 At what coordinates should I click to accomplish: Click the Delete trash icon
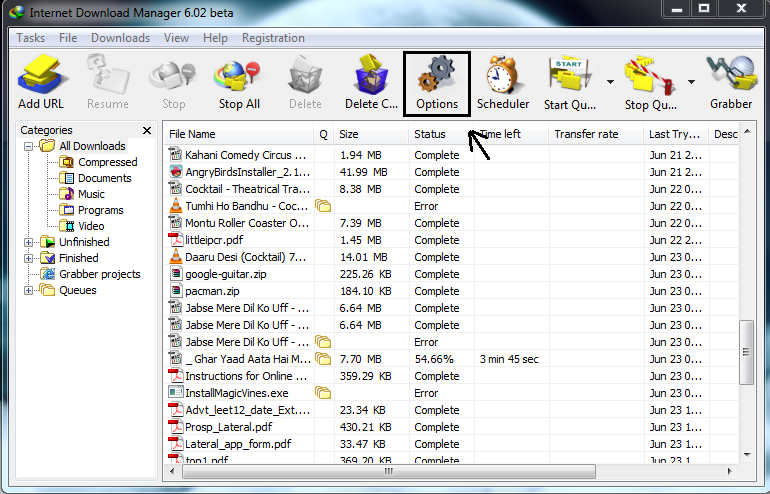305,75
